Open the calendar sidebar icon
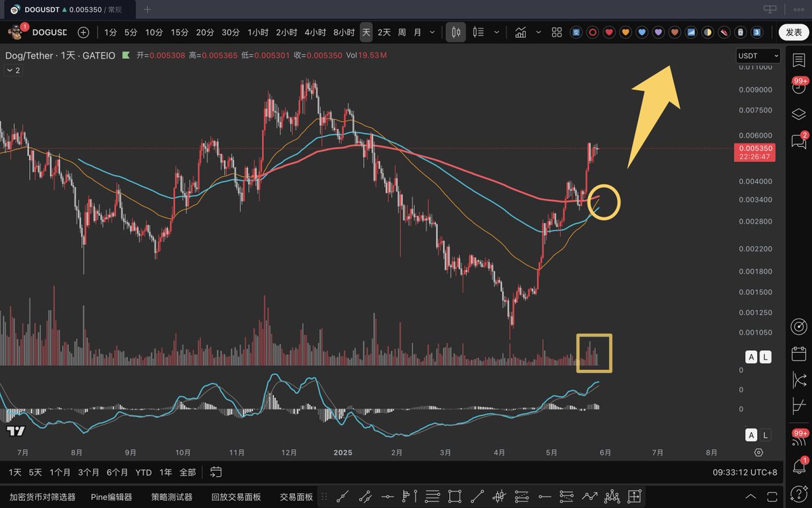This screenshot has width=812, height=508. pyautogui.click(x=798, y=354)
